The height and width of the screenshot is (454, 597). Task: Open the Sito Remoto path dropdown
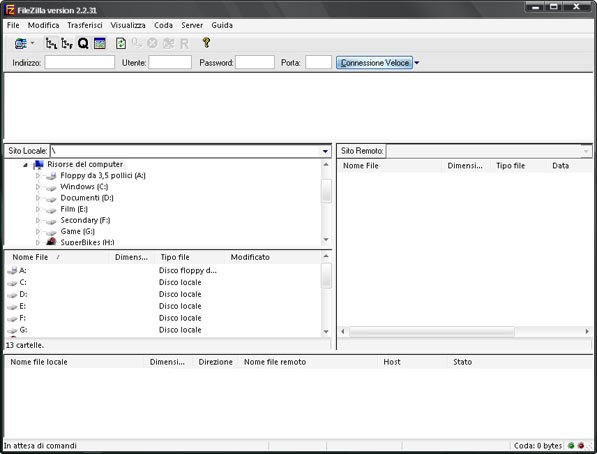click(586, 151)
